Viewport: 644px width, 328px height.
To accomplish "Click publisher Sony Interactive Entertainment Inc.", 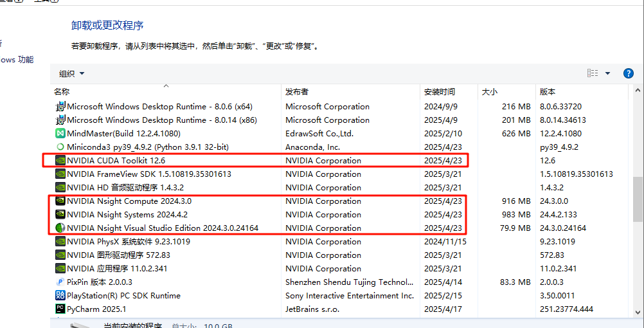I will [x=350, y=296].
